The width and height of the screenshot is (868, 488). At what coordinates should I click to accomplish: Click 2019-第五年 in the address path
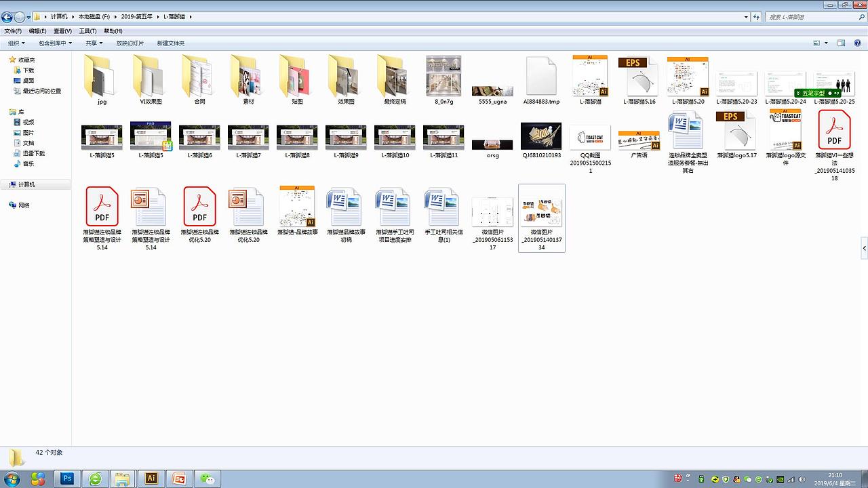pos(137,17)
